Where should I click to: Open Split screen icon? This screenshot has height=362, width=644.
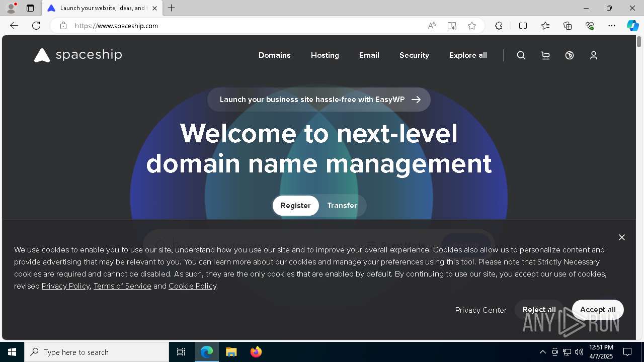[x=523, y=26]
